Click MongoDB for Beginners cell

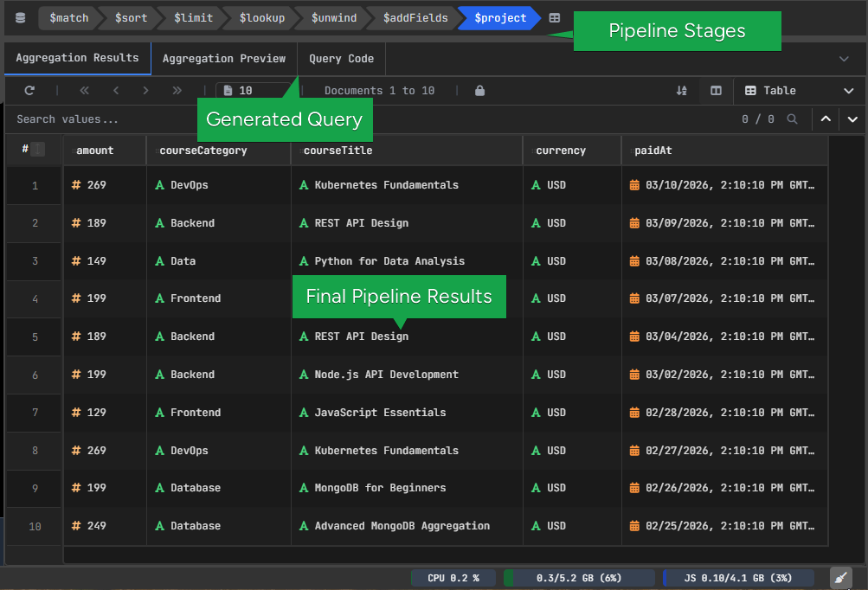(x=407, y=488)
